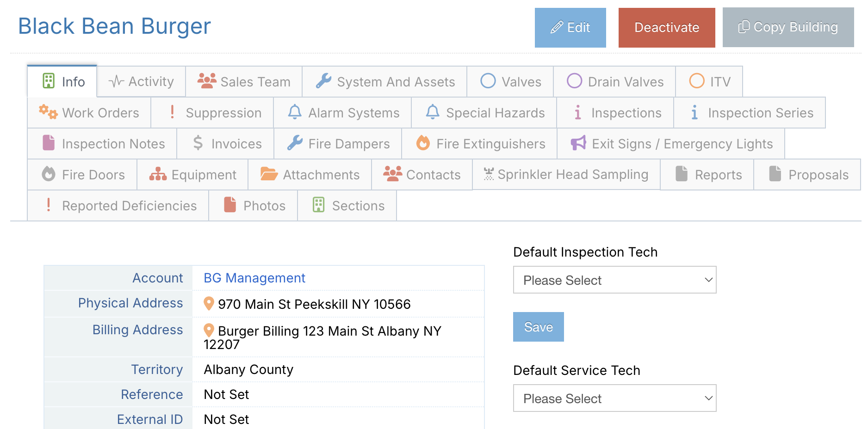The width and height of the screenshot is (868, 429).
Task: Click the Black Bean Burger title
Action: pos(114,26)
